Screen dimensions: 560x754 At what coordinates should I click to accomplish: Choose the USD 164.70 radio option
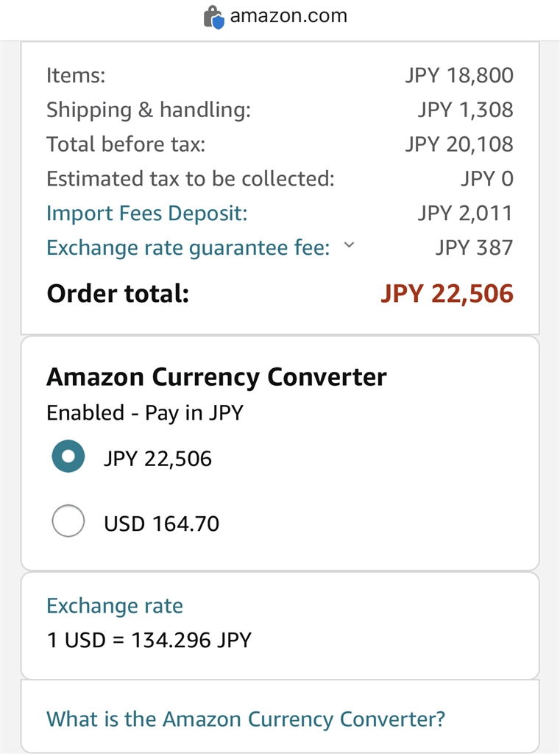[68, 523]
